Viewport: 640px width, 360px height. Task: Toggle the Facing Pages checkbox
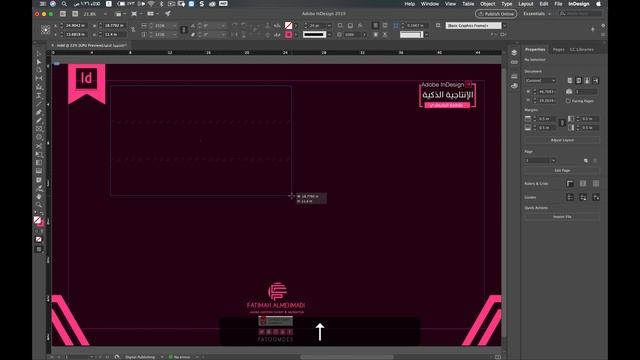(568, 101)
